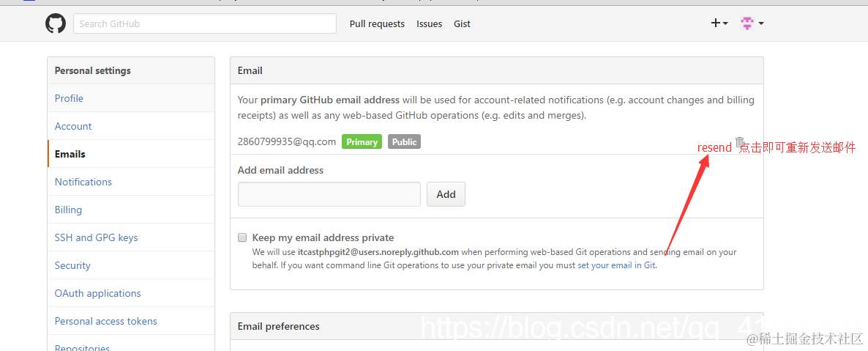Click the Add email address input
Image resolution: width=868 pixels, height=351 pixels.
coord(329,194)
